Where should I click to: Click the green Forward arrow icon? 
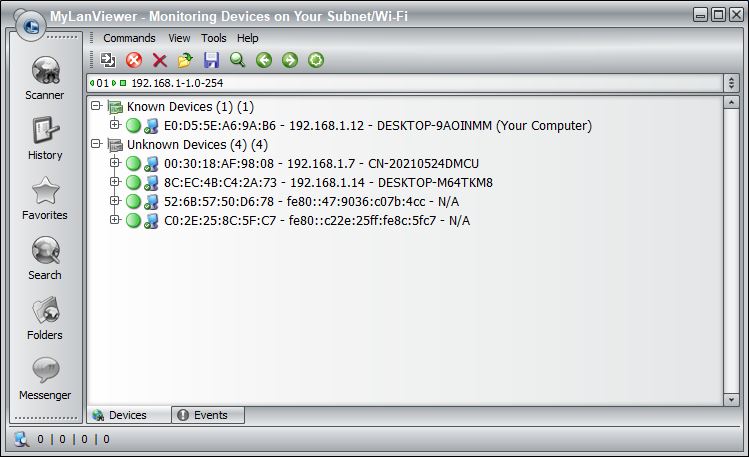pyautogui.click(x=289, y=60)
